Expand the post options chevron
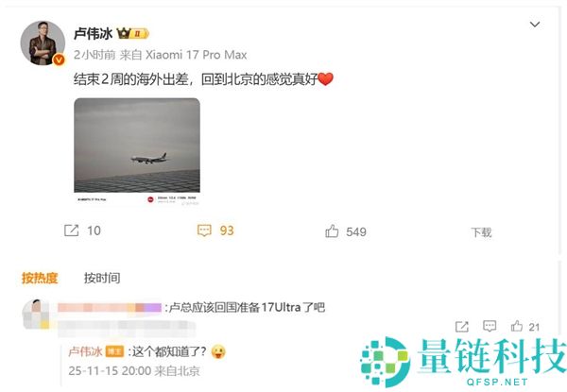Viewport: 567px width, 392px height. click(x=535, y=25)
